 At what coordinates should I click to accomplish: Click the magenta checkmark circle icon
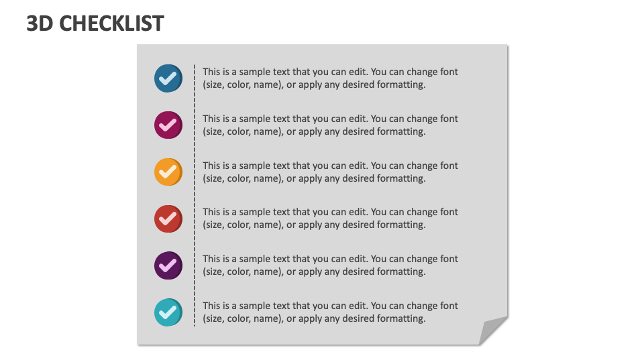pos(168,125)
